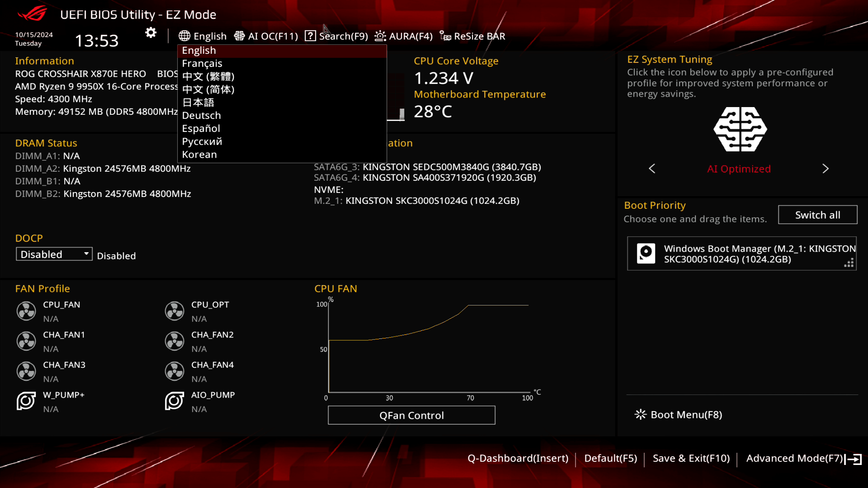Open QFan Control fan curve panel
Image resolution: width=868 pixels, height=488 pixels.
tap(411, 415)
